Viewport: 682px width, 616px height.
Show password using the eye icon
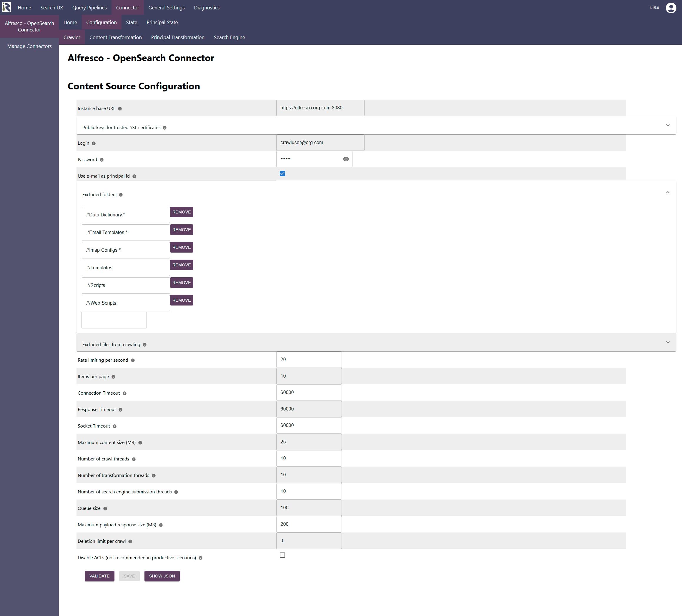pyautogui.click(x=346, y=159)
